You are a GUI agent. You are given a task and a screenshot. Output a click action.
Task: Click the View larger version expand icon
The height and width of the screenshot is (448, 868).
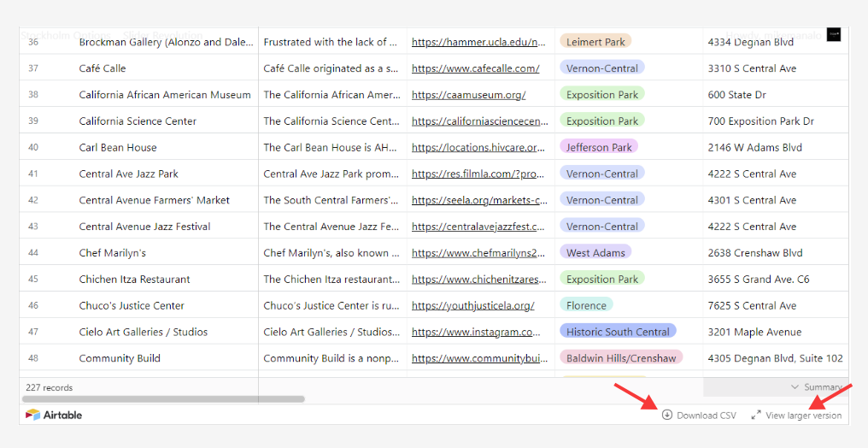755,415
